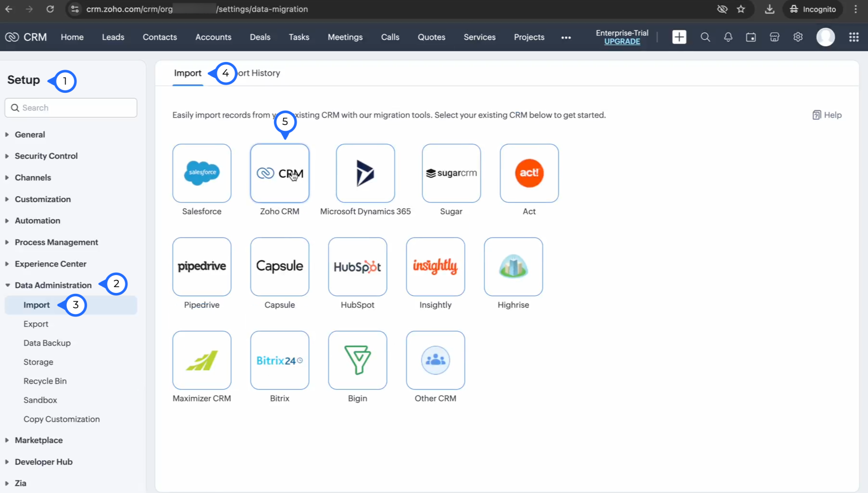Select the Sugar CRM import tile
The width and height of the screenshot is (868, 493).
(451, 173)
